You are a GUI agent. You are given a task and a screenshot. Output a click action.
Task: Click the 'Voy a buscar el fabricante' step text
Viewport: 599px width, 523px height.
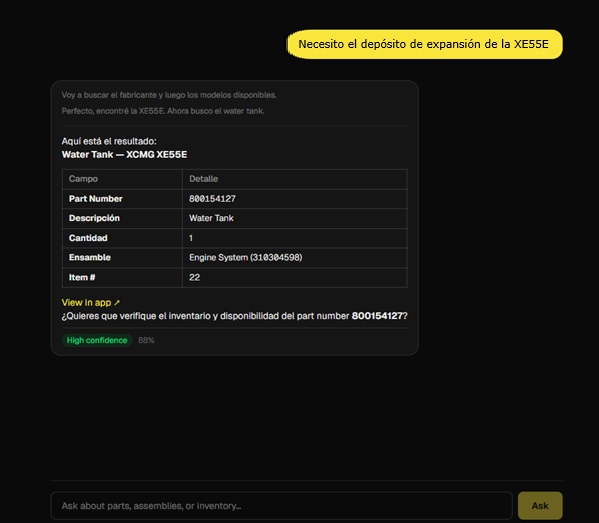(169, 95)
